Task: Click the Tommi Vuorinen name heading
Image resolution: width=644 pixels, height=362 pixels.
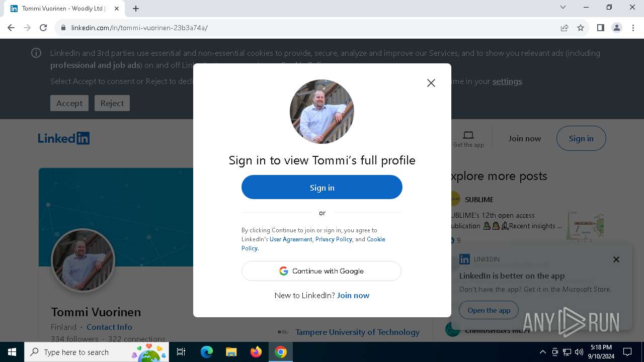Action: pos(96,312)
